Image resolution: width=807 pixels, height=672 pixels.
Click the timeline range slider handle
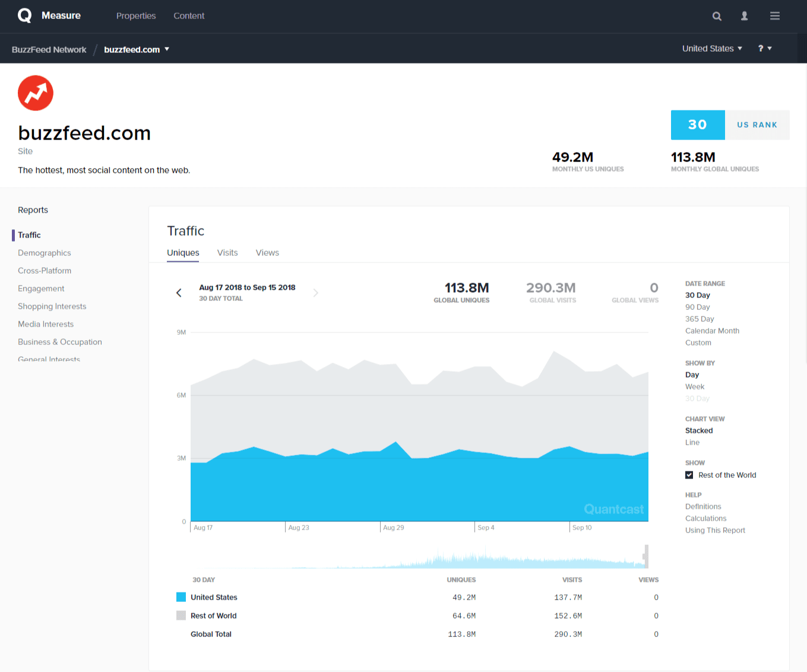tap(646, 556)
